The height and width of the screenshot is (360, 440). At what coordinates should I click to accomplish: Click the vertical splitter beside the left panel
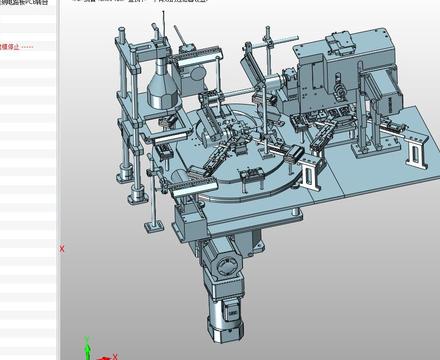58,180
